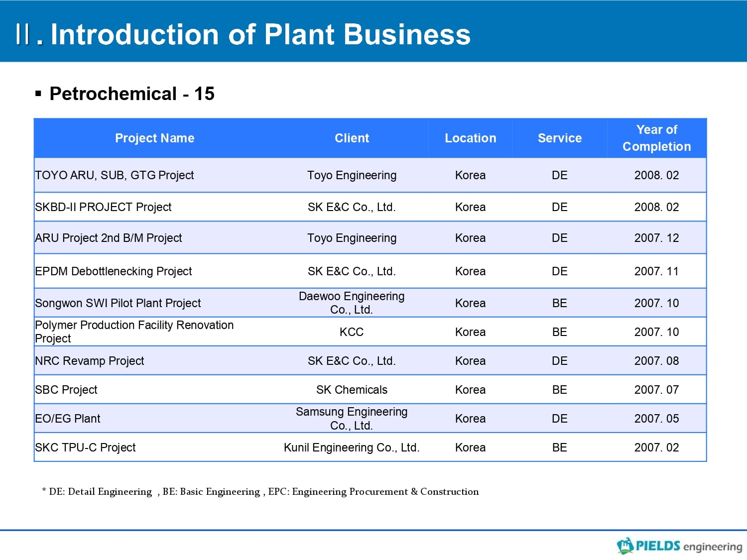Click 2007. 10 in the Polymer Production row

656,332
